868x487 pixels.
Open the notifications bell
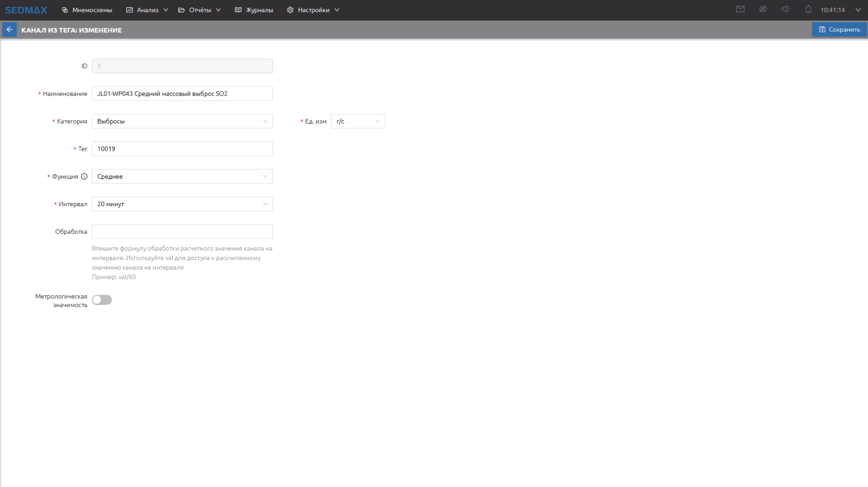pos(808,10)
